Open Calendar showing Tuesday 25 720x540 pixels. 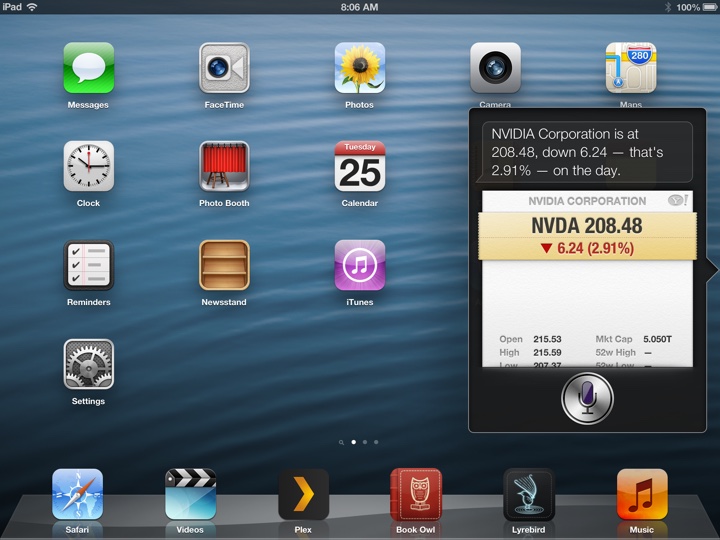click(x=360, y=166)
